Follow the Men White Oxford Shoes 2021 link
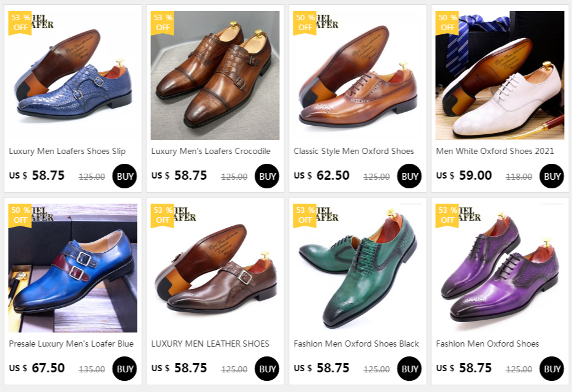 coord(495,151)
